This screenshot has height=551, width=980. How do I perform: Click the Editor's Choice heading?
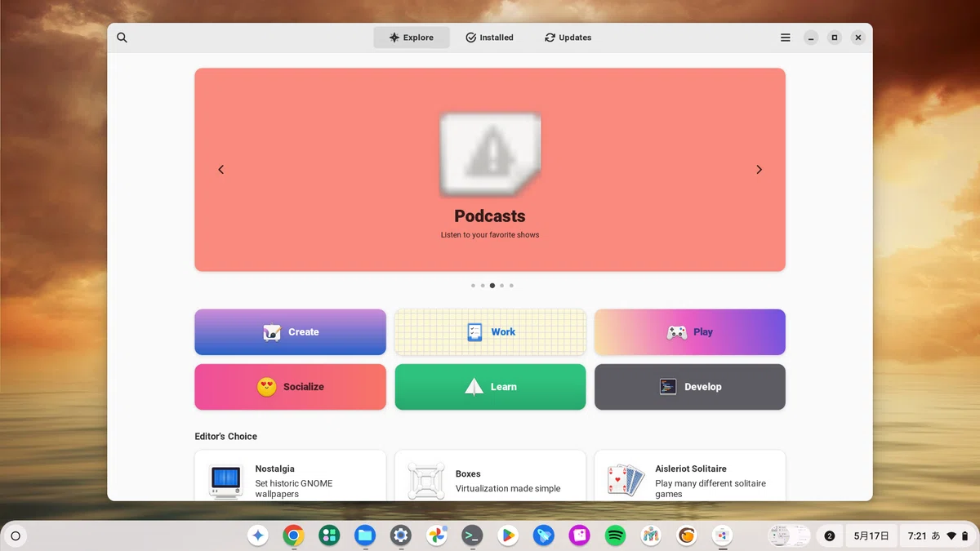225,437
